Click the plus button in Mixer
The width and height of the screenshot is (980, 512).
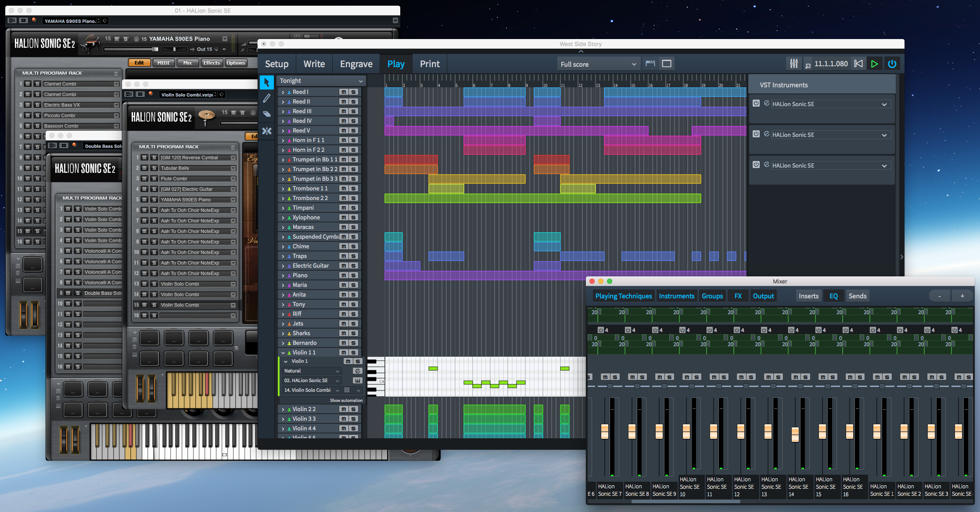pyautogui.click(x=962, y=296)
